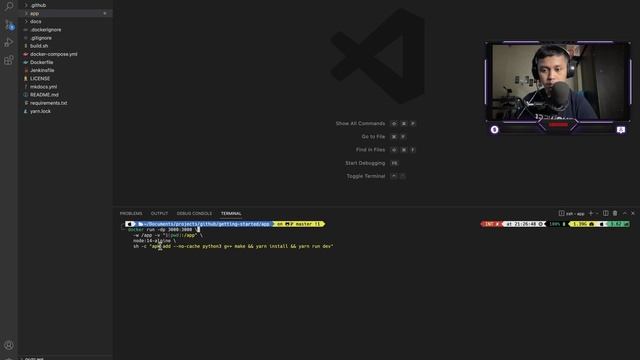Expand the app folder
640x360 pixels.
click(x=34, y=13)
